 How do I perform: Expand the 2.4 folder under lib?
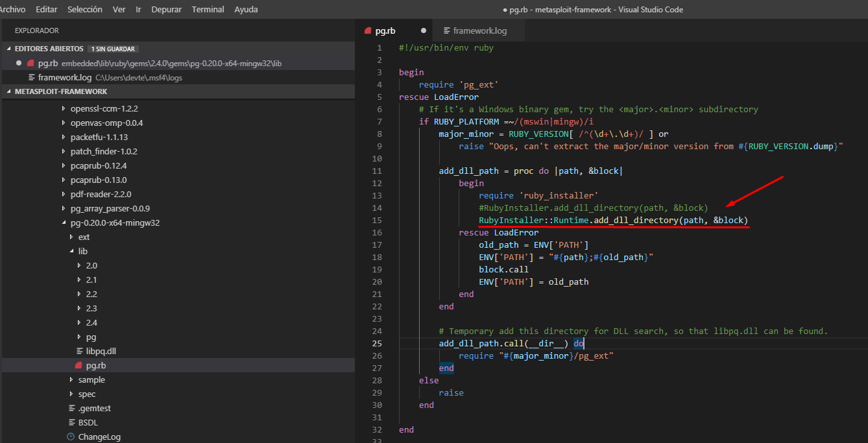point(79,323)
